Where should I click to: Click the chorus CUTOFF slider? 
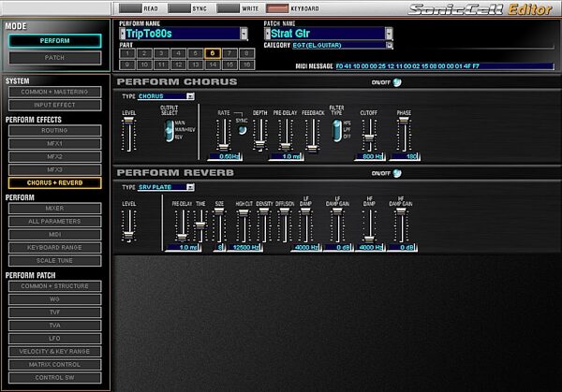pos(369,134)
